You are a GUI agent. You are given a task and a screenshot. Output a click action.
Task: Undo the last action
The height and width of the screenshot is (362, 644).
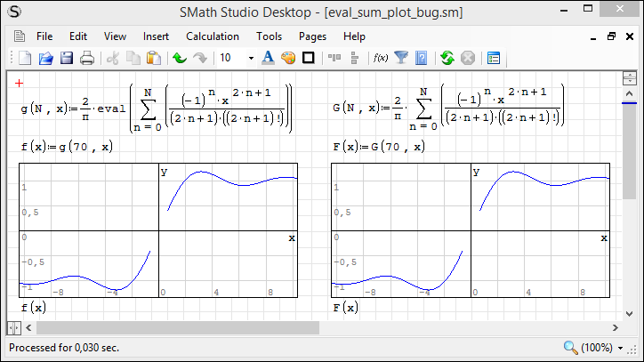(x=179, y=59)
